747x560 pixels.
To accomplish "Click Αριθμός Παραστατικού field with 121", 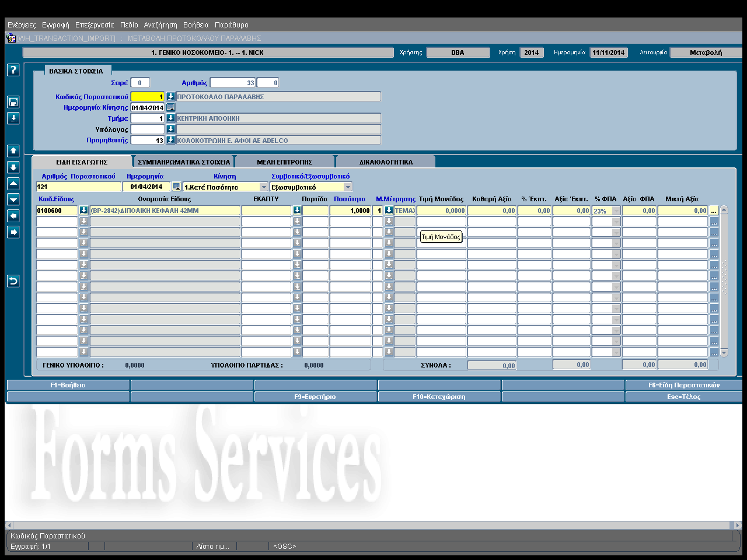I will coord(79,187).
